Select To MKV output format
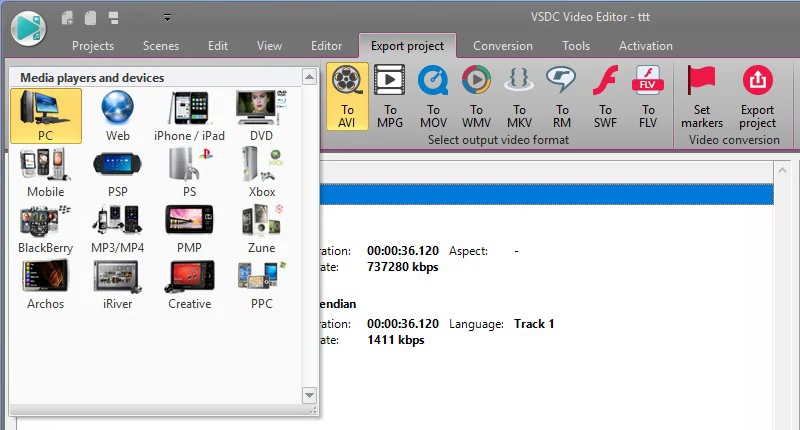This screenshot has height=430, width=800. 519,96
